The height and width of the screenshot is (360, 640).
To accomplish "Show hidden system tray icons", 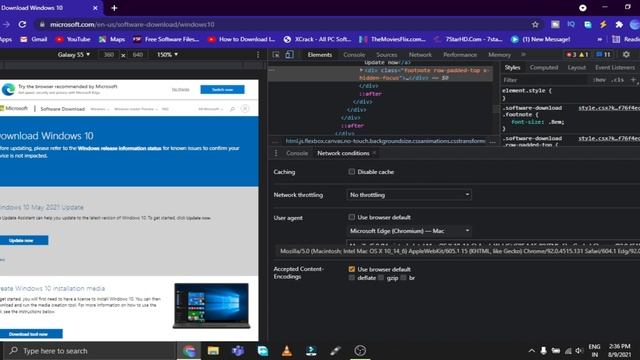I will (531, 351).
